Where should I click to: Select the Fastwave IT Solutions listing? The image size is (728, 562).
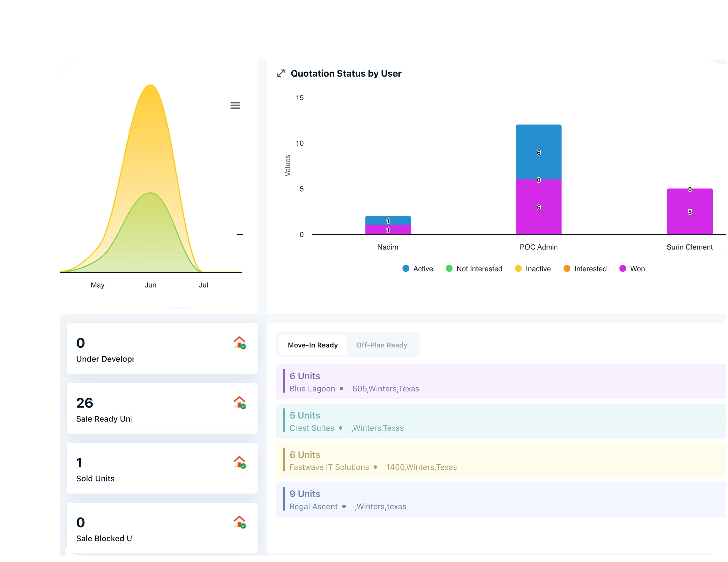coord(500,460)
